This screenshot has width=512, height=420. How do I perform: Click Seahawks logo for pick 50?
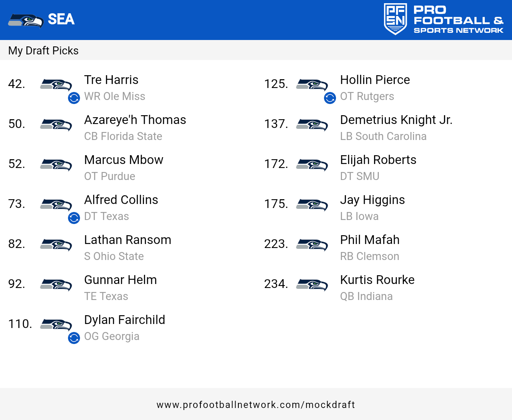pos(56,124)
